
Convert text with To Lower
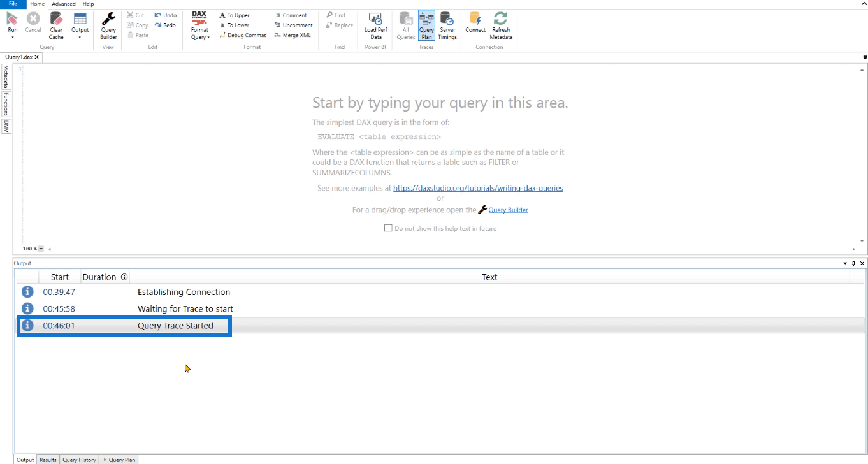(235, 25)
